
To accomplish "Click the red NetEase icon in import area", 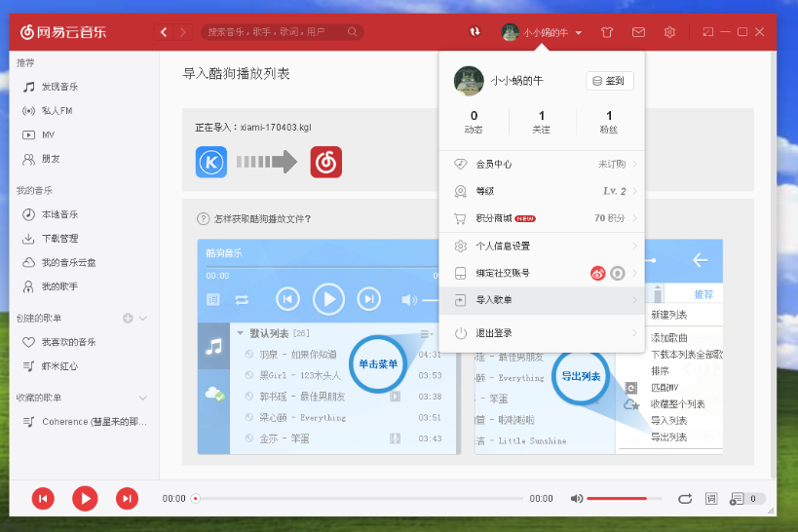I will (326, 162).
